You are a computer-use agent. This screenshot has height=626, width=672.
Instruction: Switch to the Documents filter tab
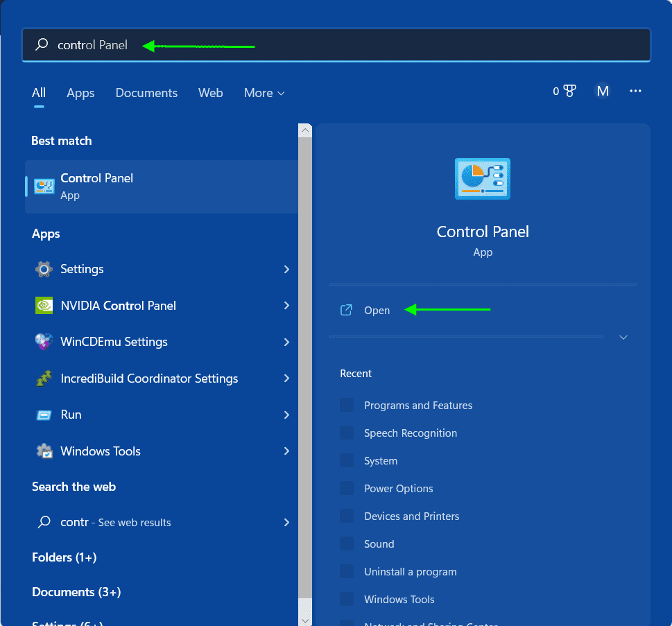[x=146, y=93]
